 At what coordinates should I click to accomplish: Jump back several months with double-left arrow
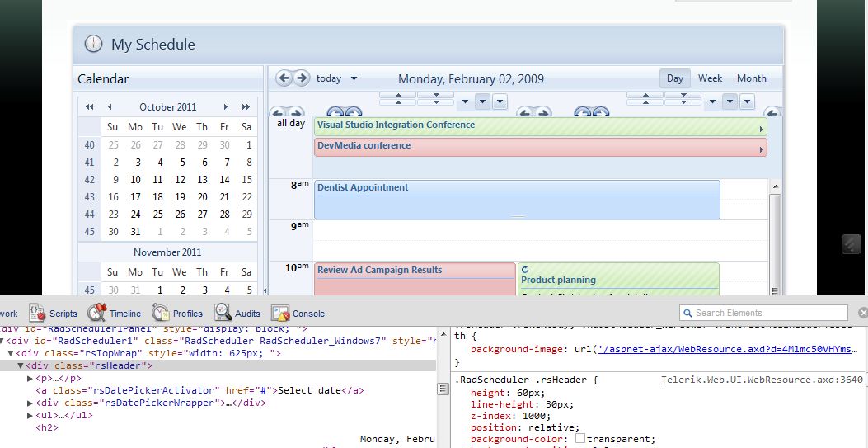click(90, 107)
